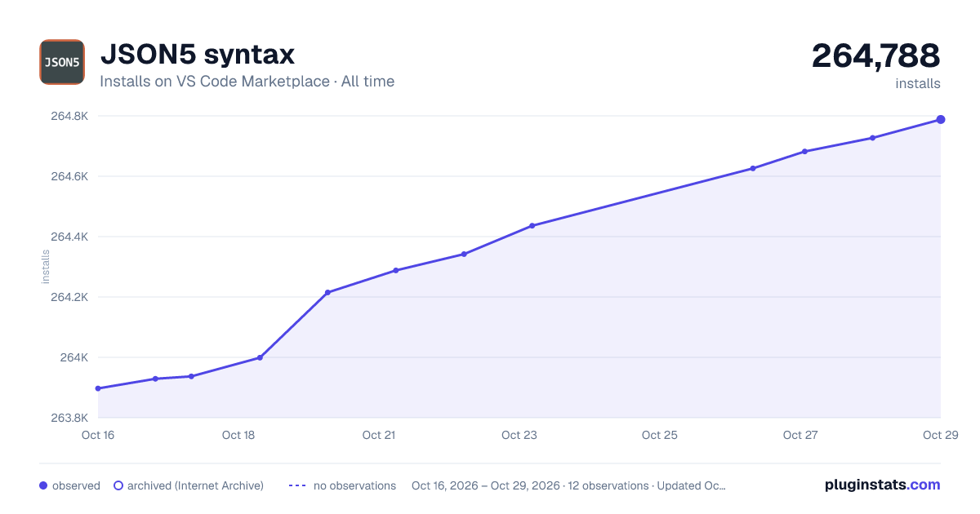Screen dimensions: 980x514
Task: Click the Oct 29 x-axis label
Action: click(939, 435)
